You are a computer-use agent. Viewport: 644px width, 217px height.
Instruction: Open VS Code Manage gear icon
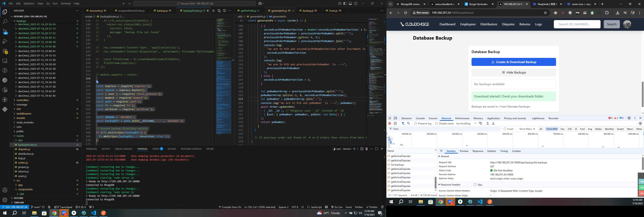click(5, 200)
